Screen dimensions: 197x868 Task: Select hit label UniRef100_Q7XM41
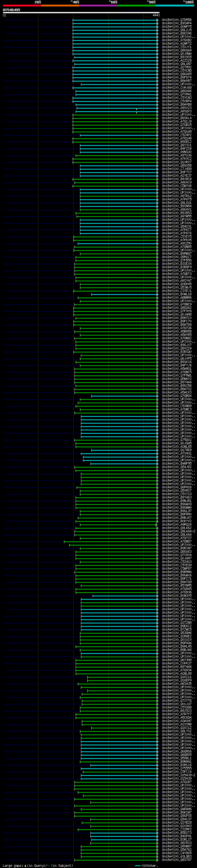pyautogui.click(x=177, y=94)
